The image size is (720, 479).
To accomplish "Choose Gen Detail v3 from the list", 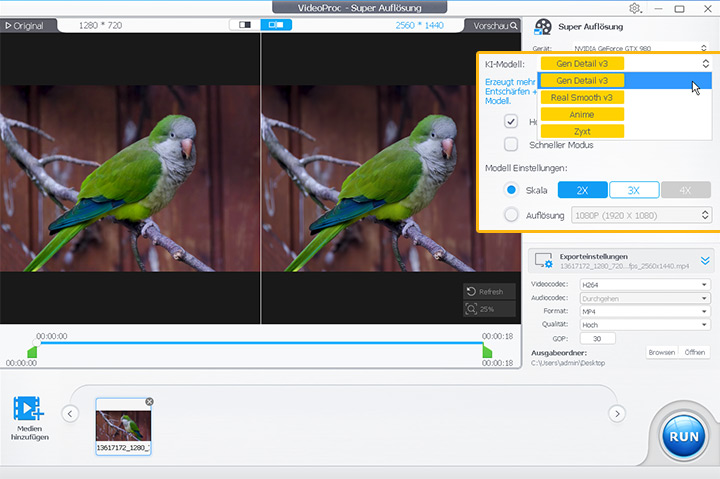I will coord(625,81).
